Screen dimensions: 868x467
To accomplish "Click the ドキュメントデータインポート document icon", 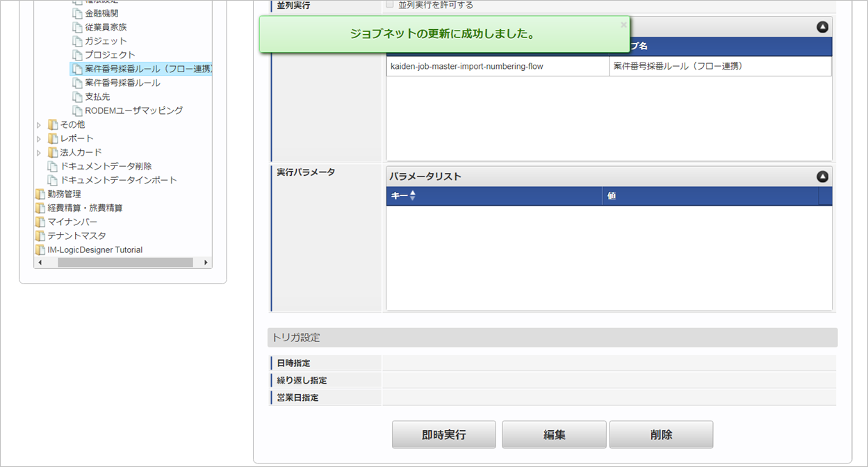I will coord(53,180).
